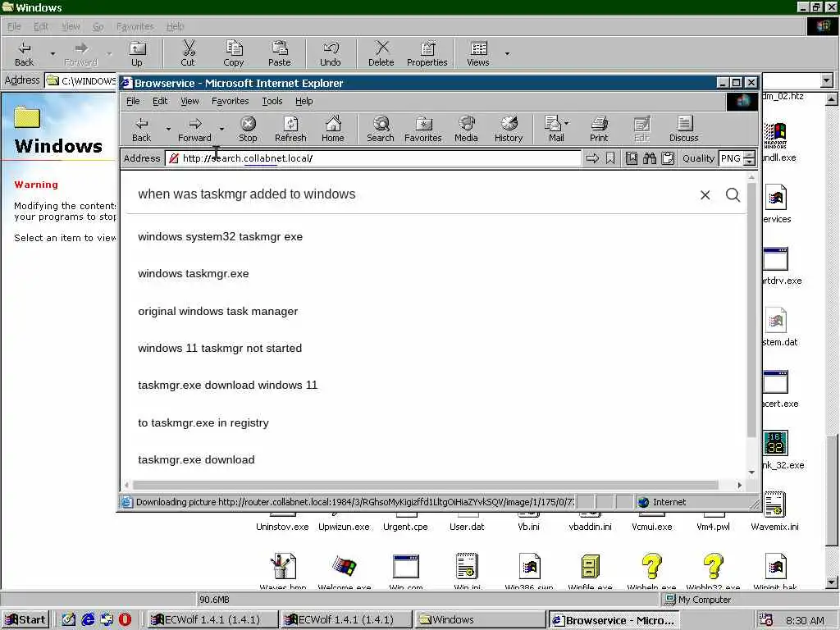
Task: Launch Internet Explorer from quick launch
Action: click(88, 619)
